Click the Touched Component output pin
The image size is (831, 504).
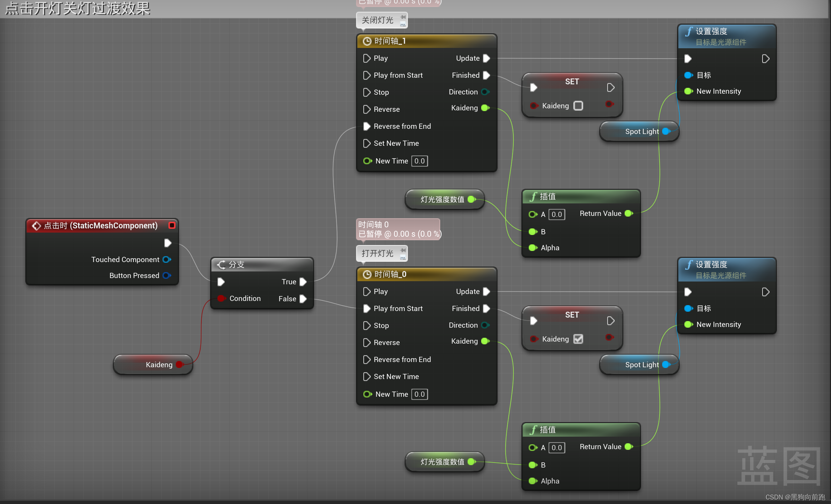166,260
